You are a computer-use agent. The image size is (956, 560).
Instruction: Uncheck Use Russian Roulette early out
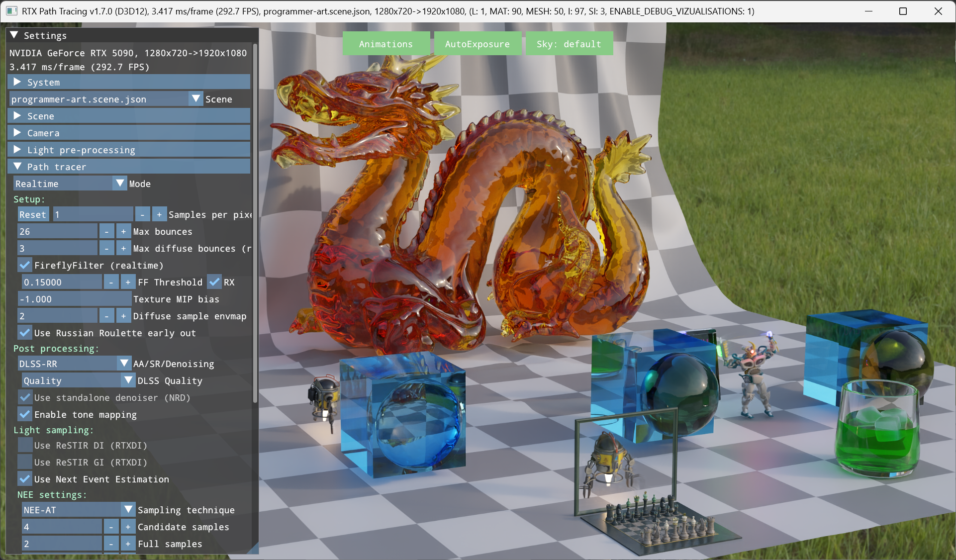click(25, 333)
